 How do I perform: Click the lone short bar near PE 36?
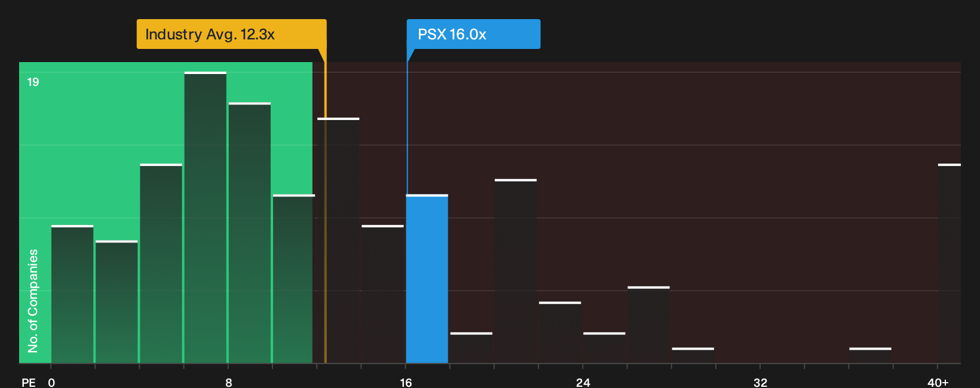tap(870, 355)
